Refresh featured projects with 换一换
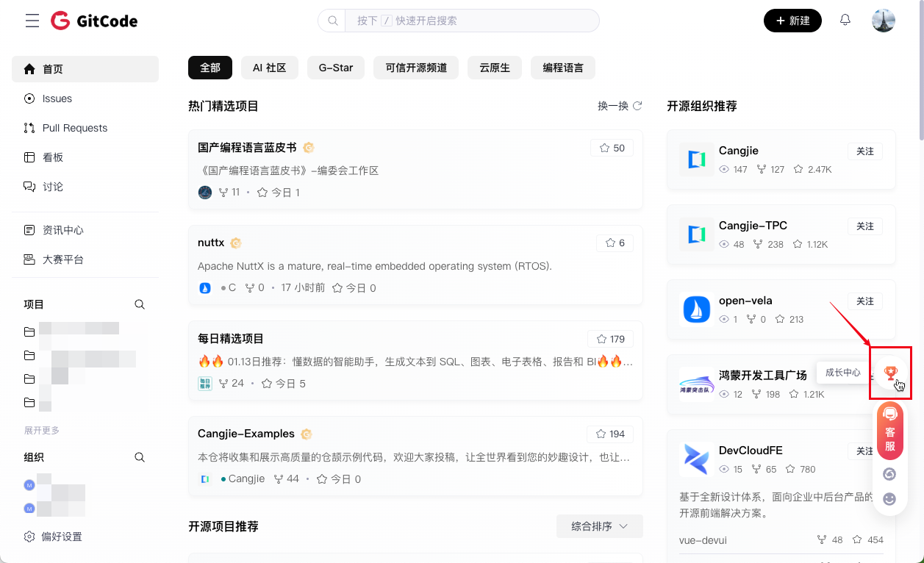 (620, 106)
